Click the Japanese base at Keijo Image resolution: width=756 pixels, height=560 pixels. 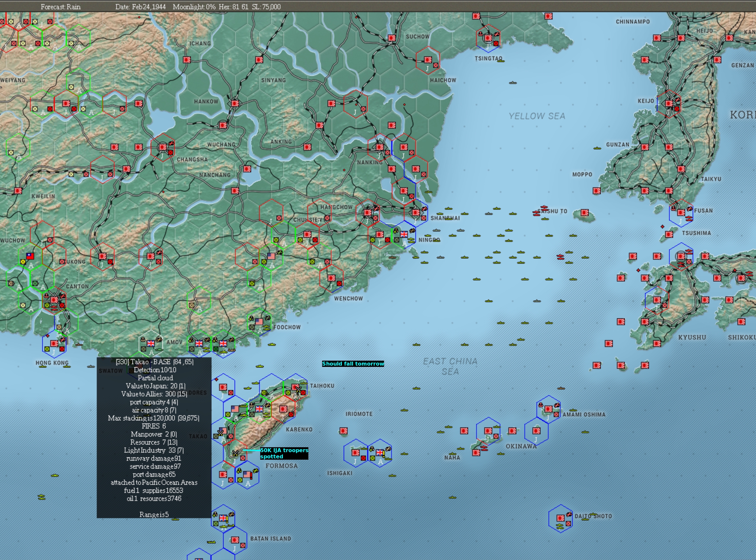coord(669,103)
